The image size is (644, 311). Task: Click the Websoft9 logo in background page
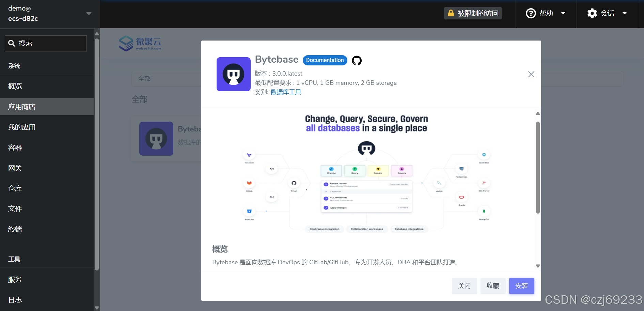[x=140, y=43]
